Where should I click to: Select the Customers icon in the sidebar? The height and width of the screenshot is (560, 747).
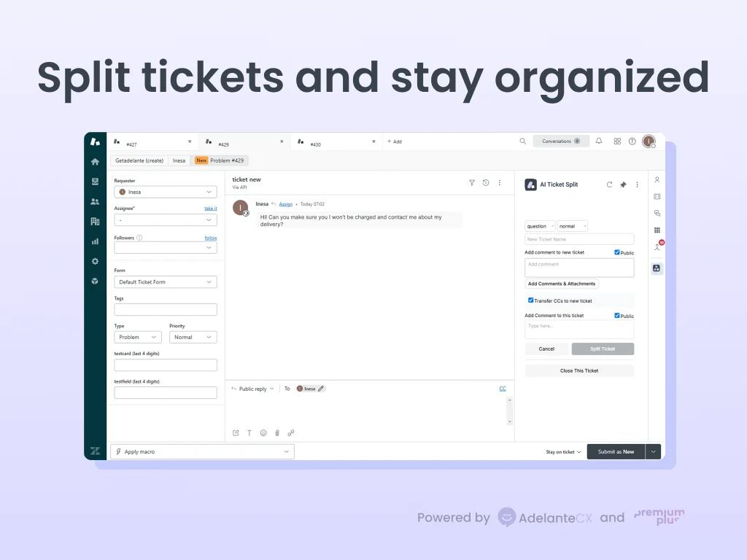95,201
